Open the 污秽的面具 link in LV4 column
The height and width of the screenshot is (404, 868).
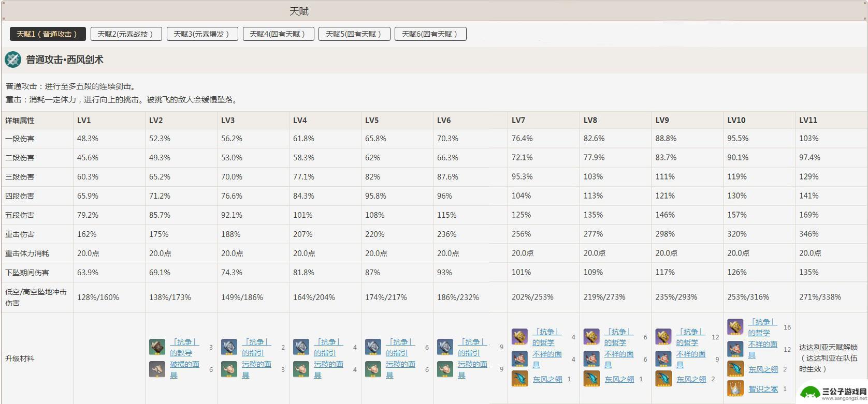(328, 369)
